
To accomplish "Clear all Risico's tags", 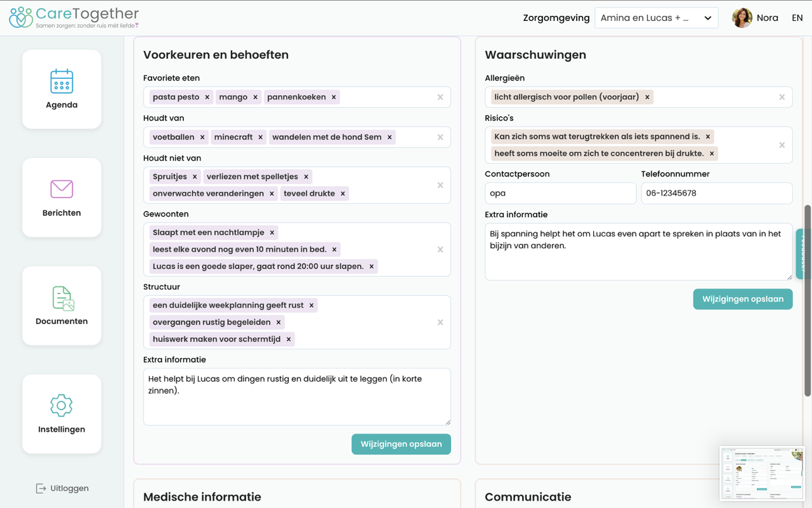I will pyautogui.click(x=782, y=145).
